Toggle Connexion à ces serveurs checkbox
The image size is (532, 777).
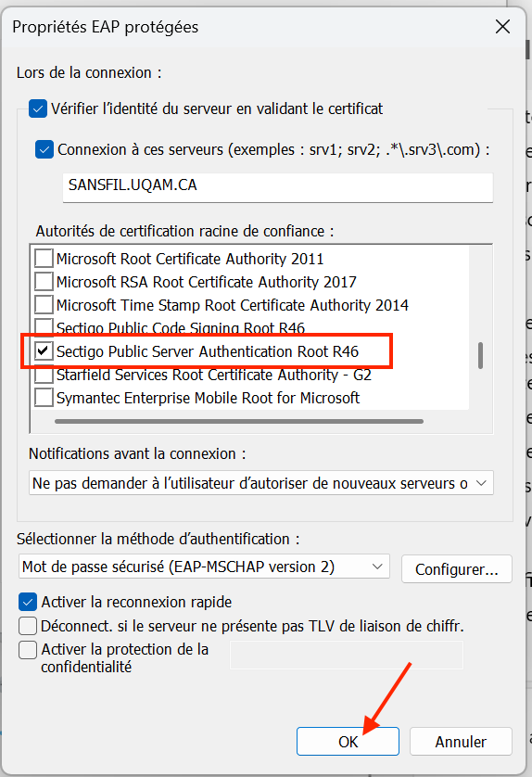click(44, 149)
